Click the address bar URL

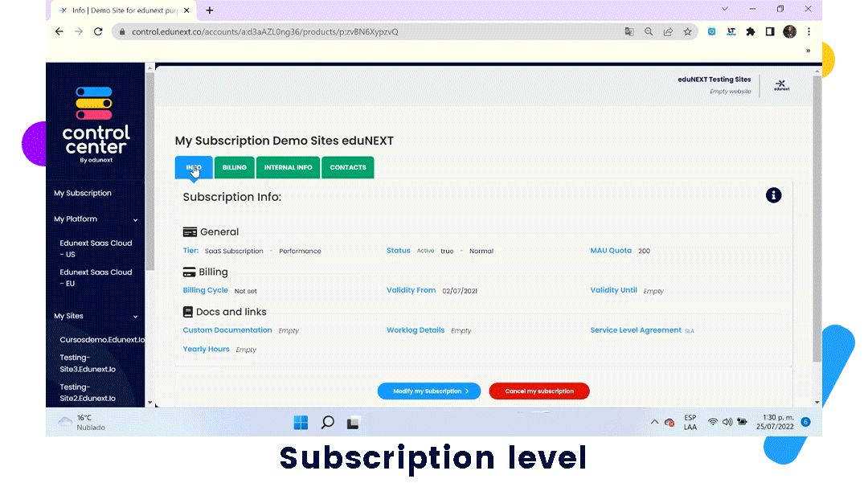(264, 31)
